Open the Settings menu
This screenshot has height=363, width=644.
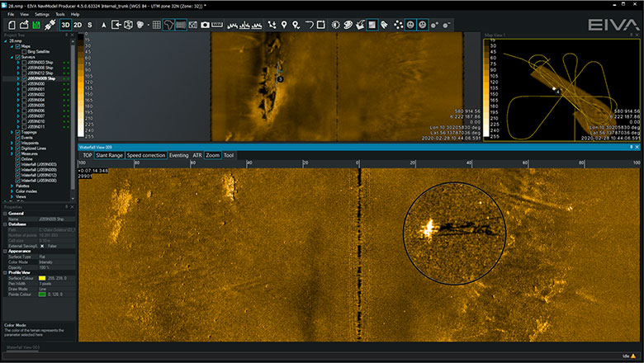click(x=41, y=14)
